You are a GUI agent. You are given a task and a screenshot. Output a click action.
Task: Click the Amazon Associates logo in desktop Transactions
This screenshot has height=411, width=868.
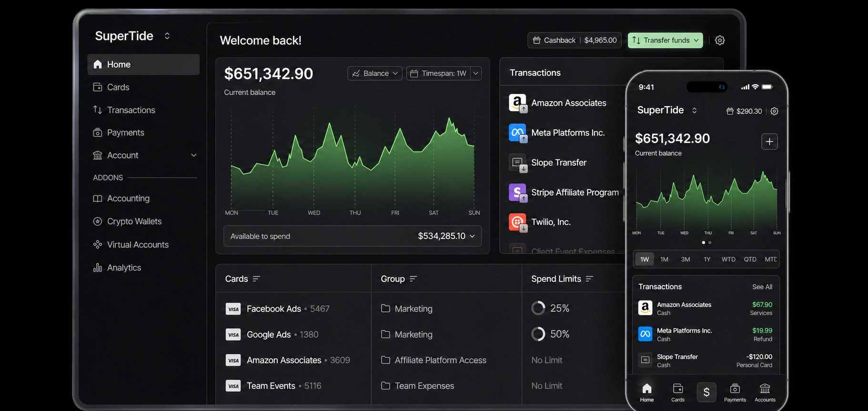pyautogui.click(x=518, y=103)
